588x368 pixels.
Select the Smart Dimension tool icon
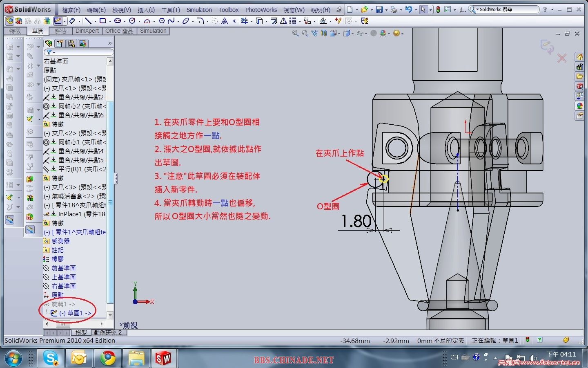point(72,21)
